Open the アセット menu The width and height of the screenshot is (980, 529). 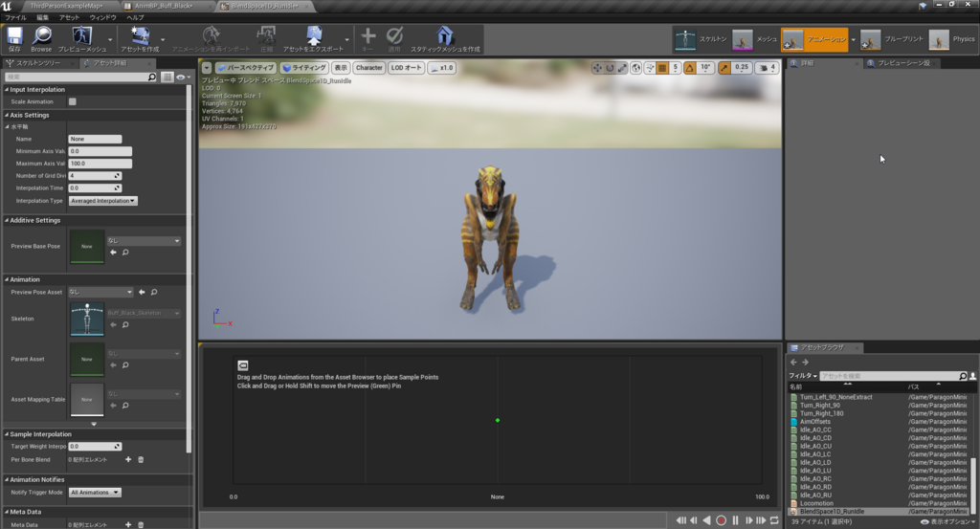(x=69, y=17)
